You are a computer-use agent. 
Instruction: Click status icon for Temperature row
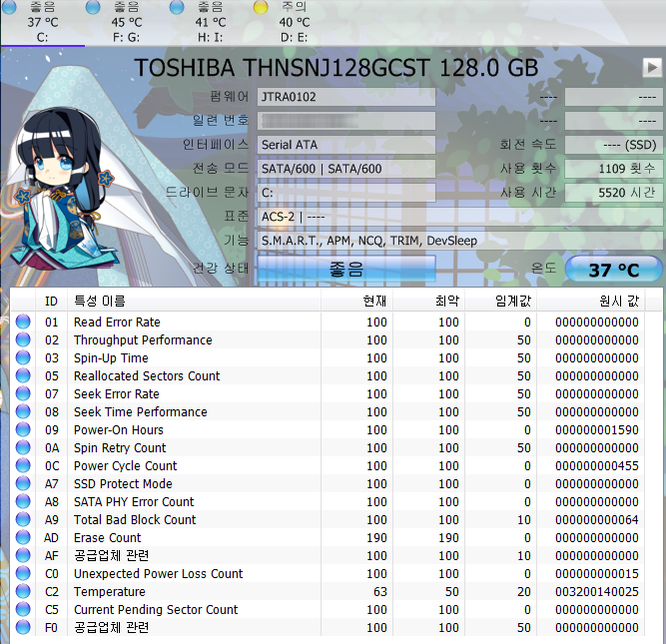(x=23, y=591)
